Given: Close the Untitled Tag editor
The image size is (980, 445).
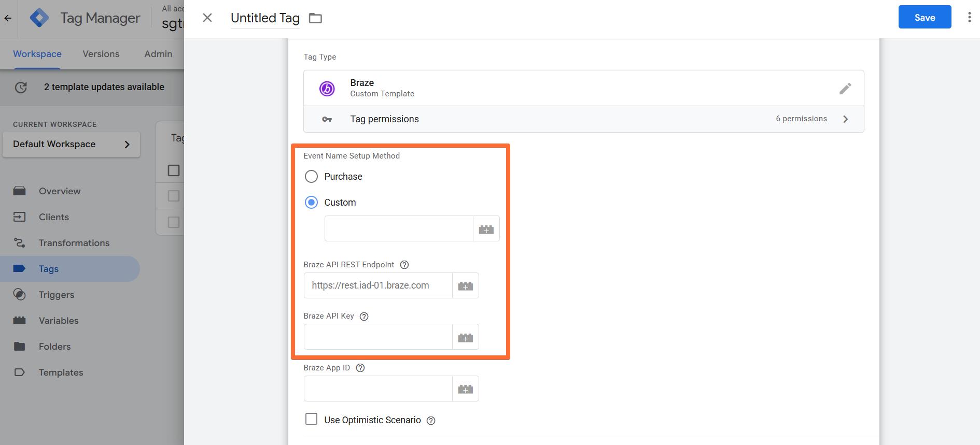Looking at the screenshot, I should tap(207, 18).
